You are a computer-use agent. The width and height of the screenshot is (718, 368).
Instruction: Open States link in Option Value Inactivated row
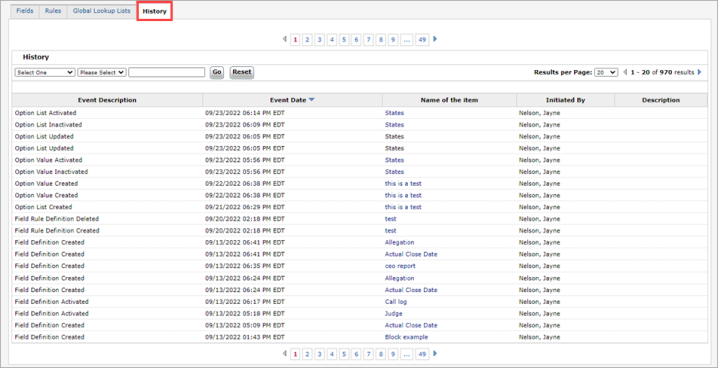click(x=394, y=172)
